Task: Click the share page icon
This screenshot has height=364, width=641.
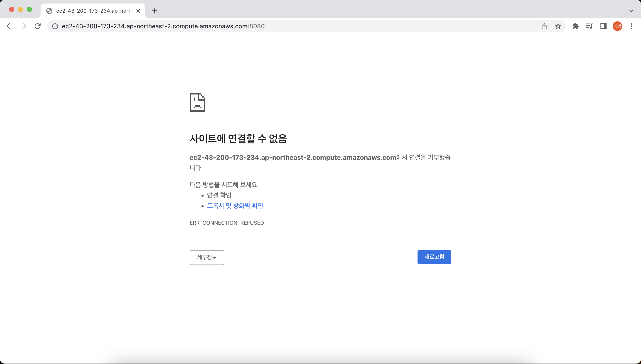Action: coord(544,26)
